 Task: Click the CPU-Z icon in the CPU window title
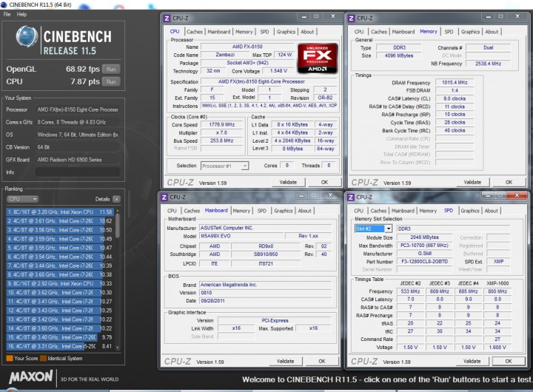coord(167,18)
